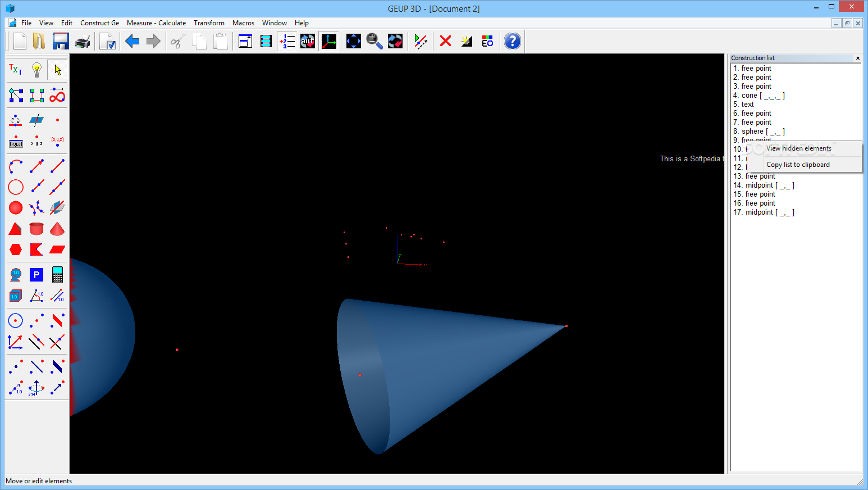The height and width of the screenshot is (490, 868).
Task: Open the View menu
Action: (x=46, y=23)
